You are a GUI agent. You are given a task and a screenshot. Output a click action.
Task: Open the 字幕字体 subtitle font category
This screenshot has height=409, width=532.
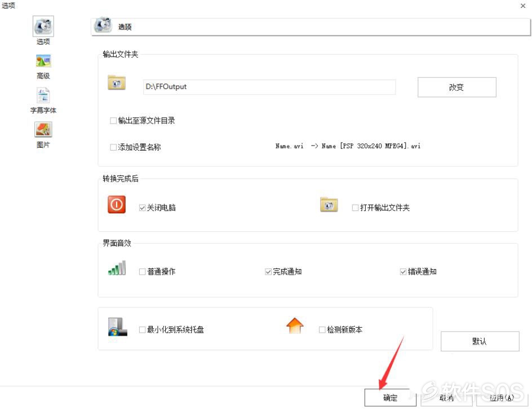43,100
